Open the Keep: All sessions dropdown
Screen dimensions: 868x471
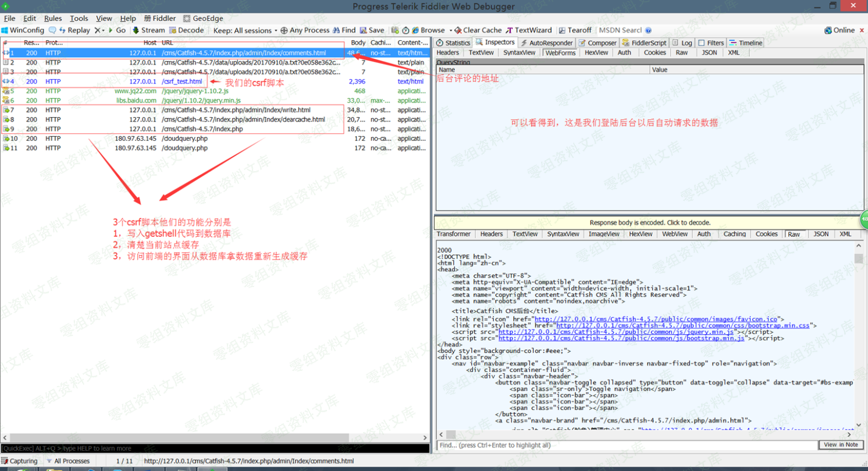tap(245, 30)
